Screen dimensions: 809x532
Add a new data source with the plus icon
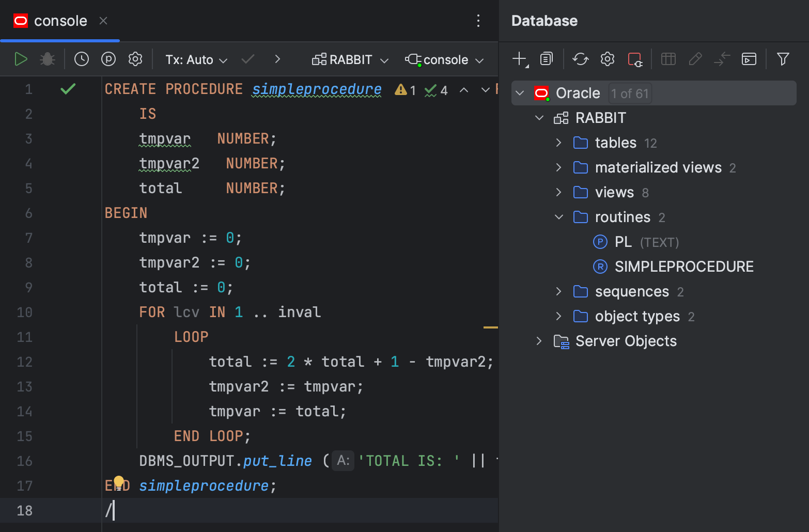coord(519,59)
